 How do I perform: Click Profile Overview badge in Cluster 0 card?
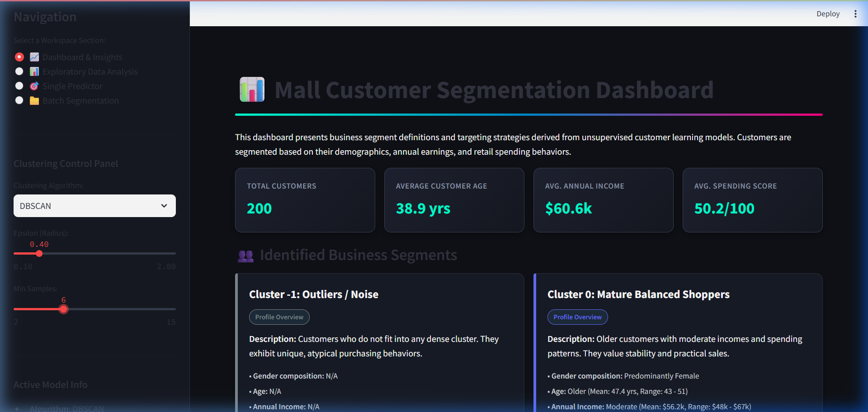(x=578, y=317)
